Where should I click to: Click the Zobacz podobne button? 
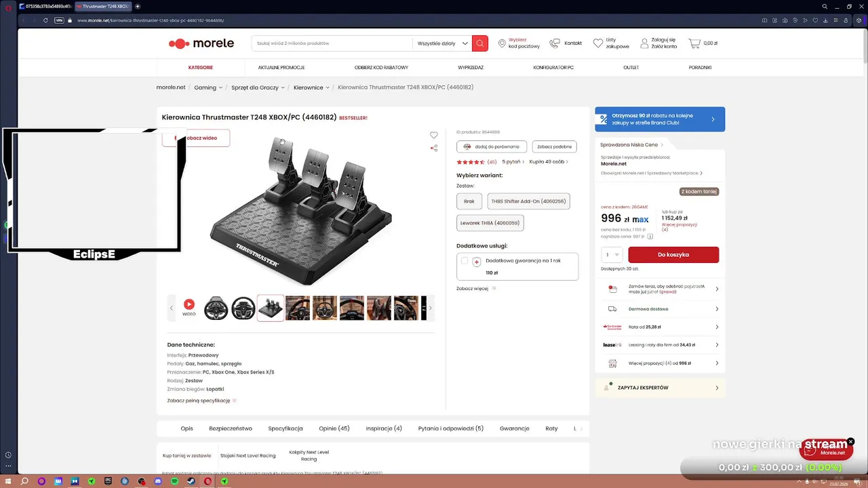point(555,146)
